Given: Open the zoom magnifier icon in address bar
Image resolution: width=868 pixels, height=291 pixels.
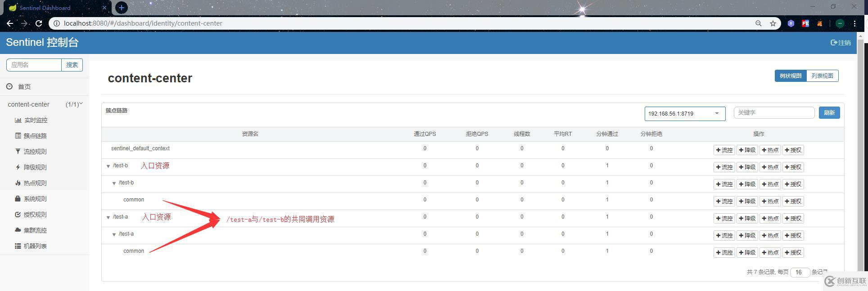Looking at the screenshot, I should pyautogui.click(x=759, y=23).
